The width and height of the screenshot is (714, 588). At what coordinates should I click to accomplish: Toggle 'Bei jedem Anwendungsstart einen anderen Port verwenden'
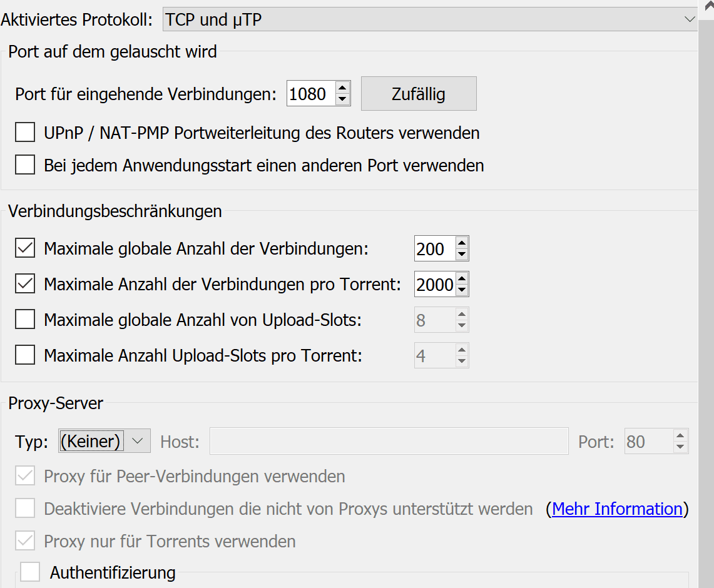(25, 165)
